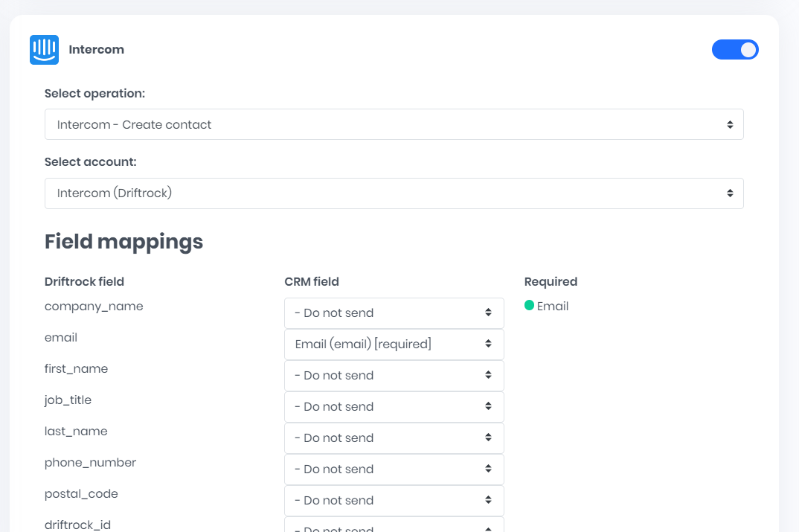Click the company_name Driftrock field label
Screen dimensions: 799x532
coord(94,307)
